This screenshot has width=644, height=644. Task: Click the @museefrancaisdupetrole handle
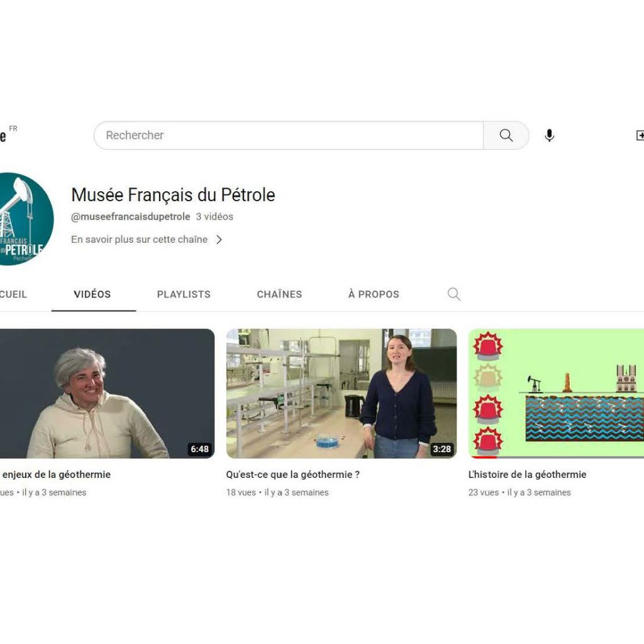[x=131, y=216]
